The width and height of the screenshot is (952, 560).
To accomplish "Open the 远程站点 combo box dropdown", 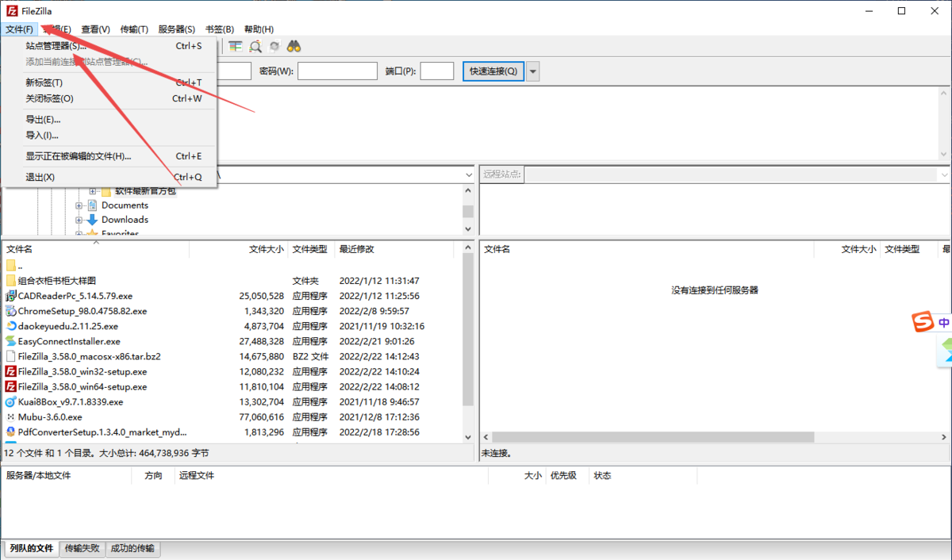I will coord(942,174).
